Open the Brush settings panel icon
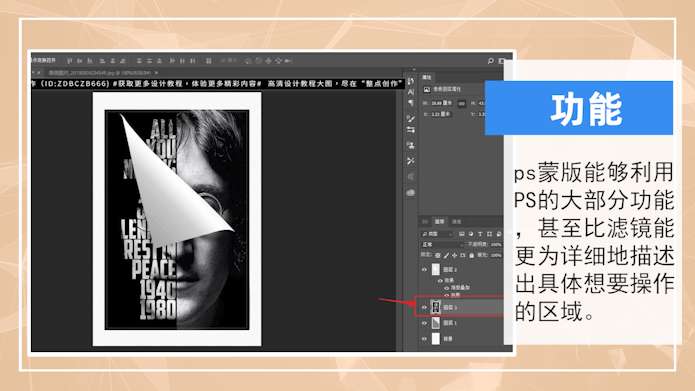Image resolution: width=695 pixels, height=391 pixels. click(x=411, y=119)
